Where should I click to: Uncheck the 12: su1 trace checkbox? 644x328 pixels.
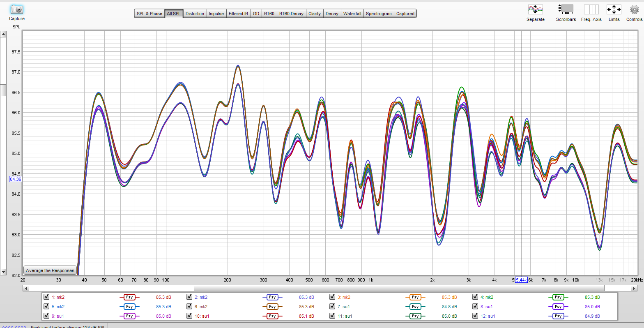coord(475,316)
